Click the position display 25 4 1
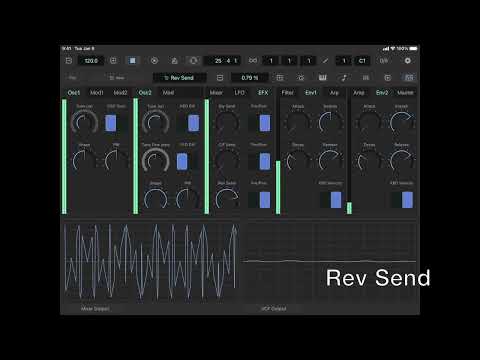The width and height of the screenshot is (480, 360). pyautogui.click(x=222, y=61)
